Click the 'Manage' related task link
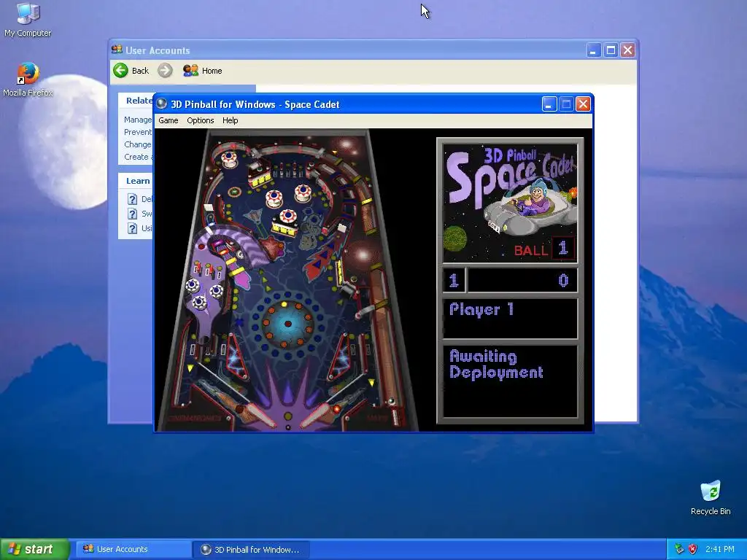 pos(138,120)
